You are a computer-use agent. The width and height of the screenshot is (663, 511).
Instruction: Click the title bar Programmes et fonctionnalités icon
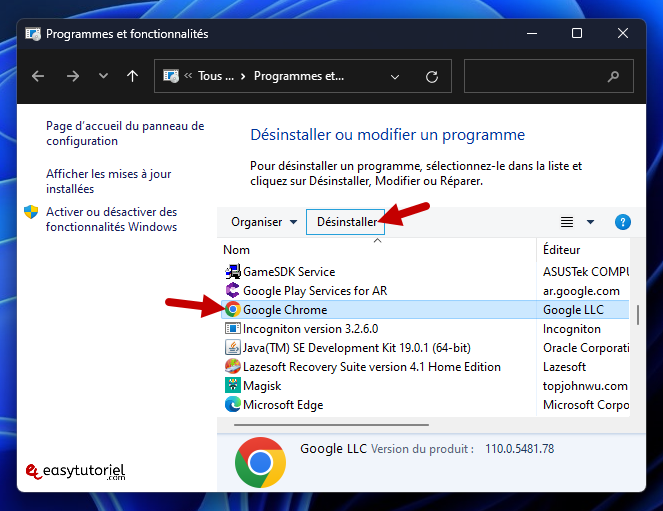click(33, 33)
